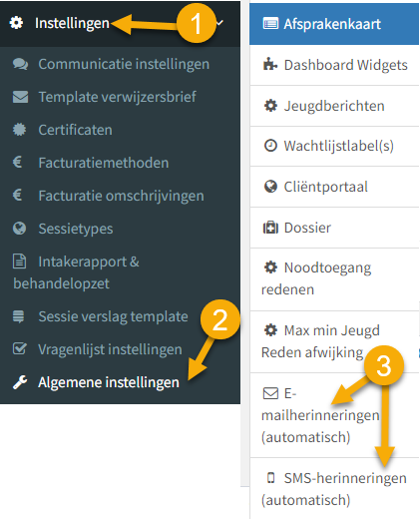
Task: Click the Vragenlijst instellingen checkmark icon
Action: [20, 348]
